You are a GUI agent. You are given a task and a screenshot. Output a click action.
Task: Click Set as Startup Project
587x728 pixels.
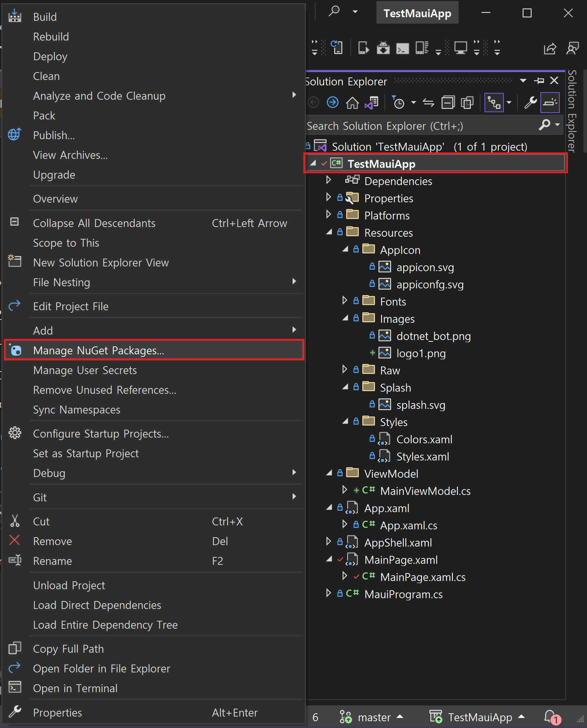tap(86, 453)
